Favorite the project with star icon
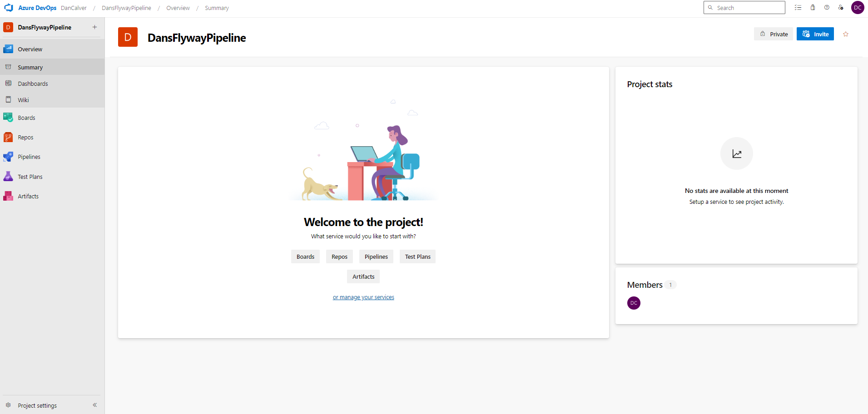This screenshot has width=868, height=414. coord(846,34)
